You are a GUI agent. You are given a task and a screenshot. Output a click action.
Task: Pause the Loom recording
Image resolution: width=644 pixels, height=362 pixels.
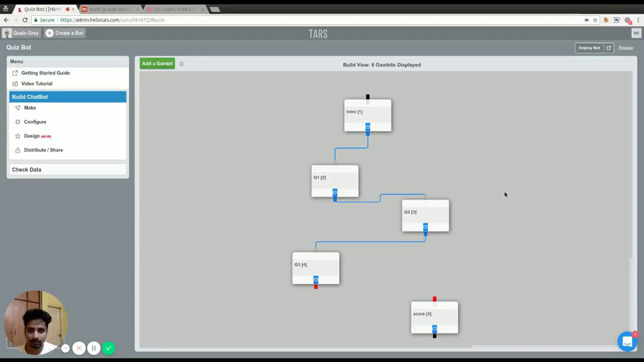tap(94, 348)
